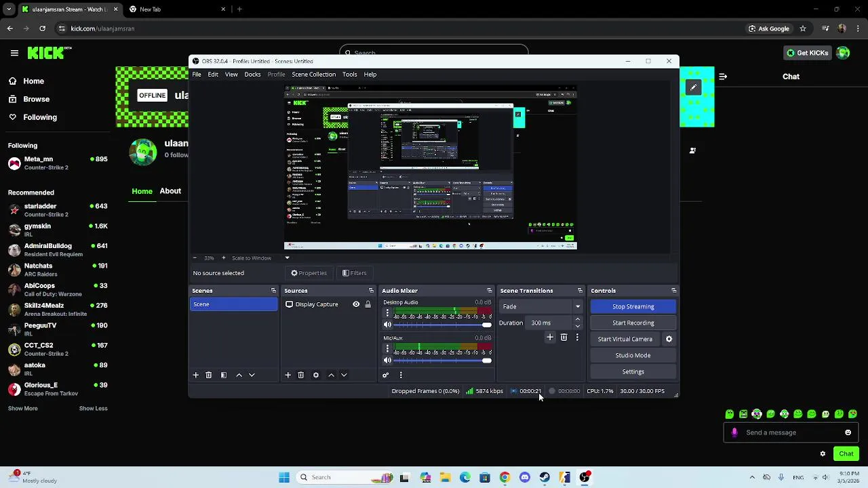Open OBS Help menu
This screenshot has width=868, height=488.
click(x=370, y=74)
